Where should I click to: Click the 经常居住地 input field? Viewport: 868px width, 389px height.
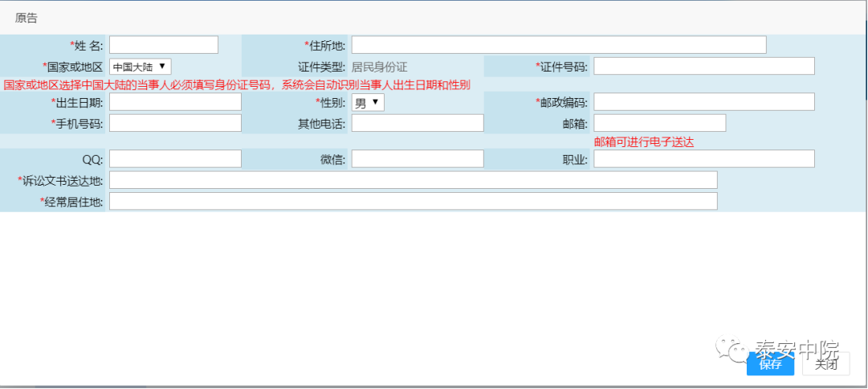pyautogui.click(x=414, y=201)
